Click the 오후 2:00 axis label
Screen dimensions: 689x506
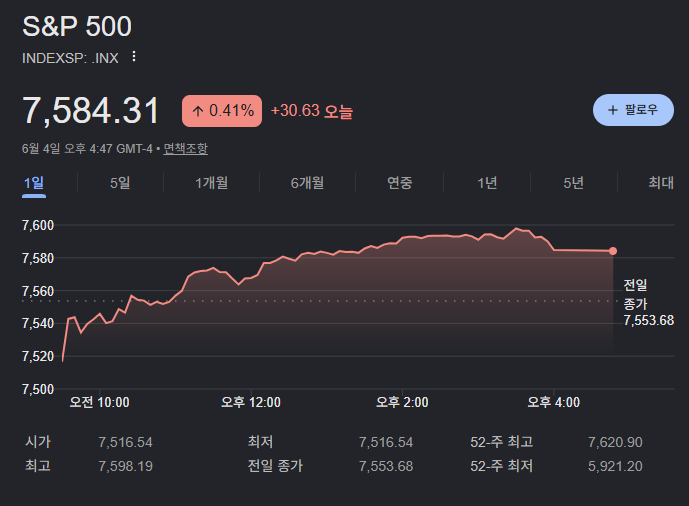pyautogui.click(x=402, y=402)
